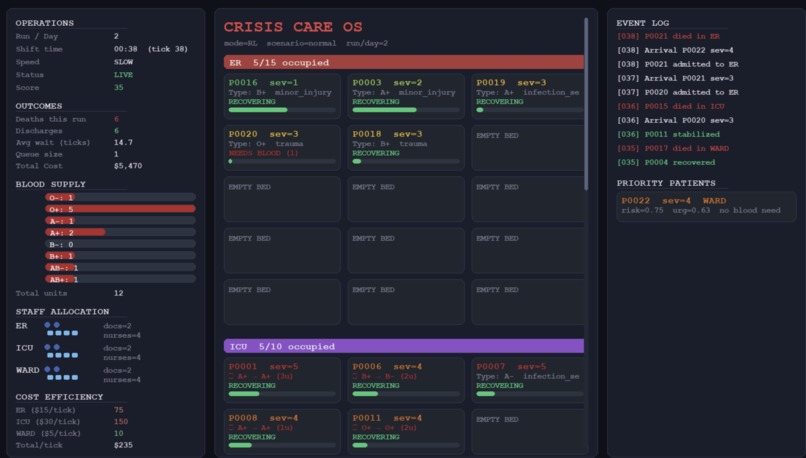Click the Avg wait 14.7 value

click(x=123, y=142)
